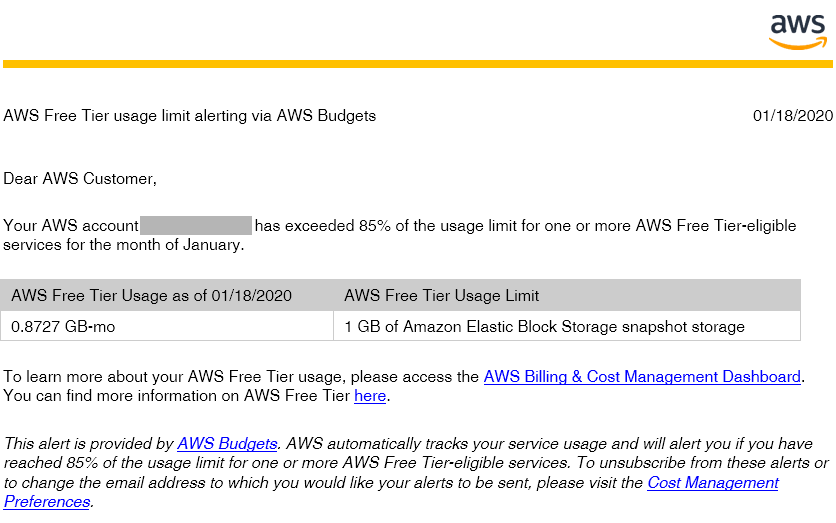Click the email date 01/18/2020
This screenshot has width=836, height=523.
793,116
